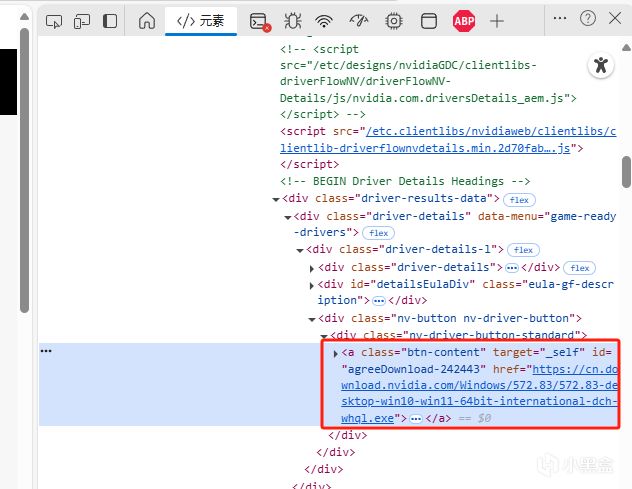The height and width of the screenshot is (489, 632).
Task: Expand ellipsis inside detailsEulaDiv
Action: tap(378, 301)
